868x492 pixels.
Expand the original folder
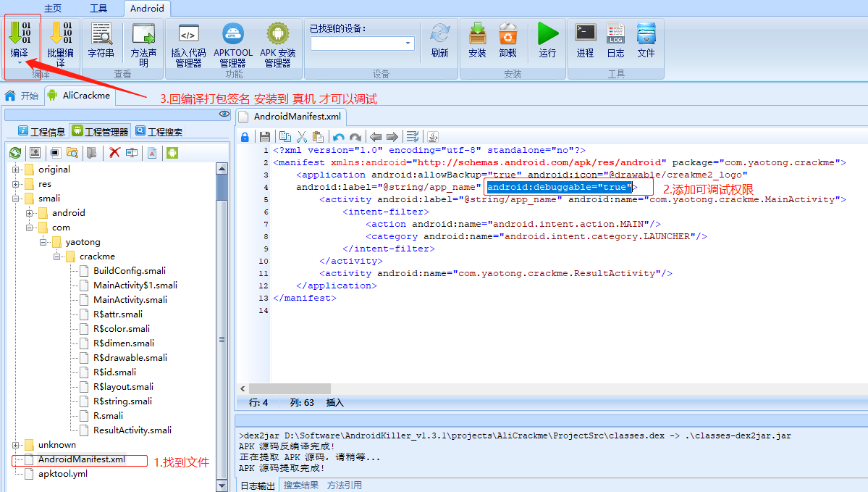[15, 170]
